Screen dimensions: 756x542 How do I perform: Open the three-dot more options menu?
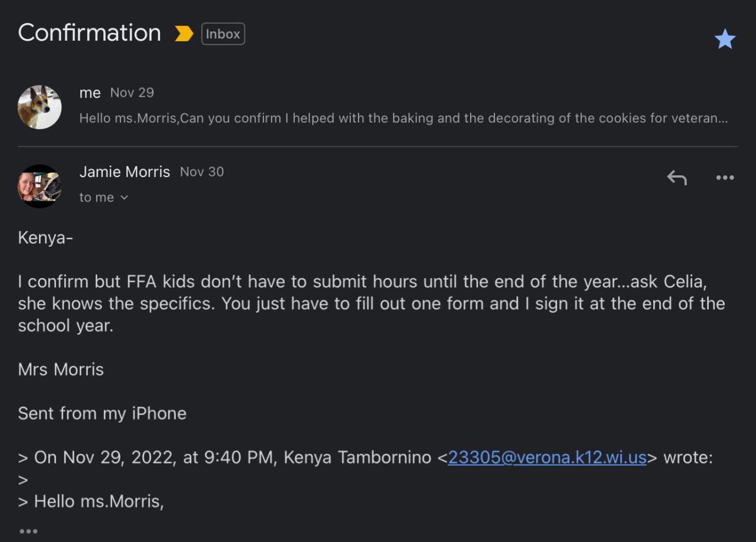coord(725,178)
